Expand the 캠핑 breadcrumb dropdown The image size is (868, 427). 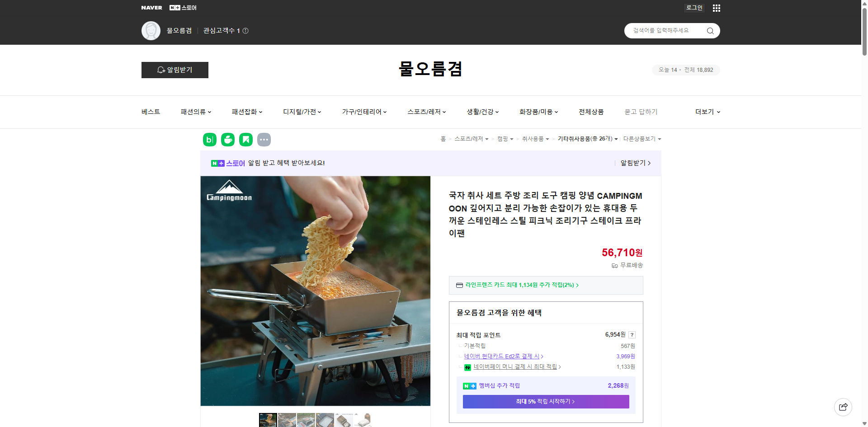pyautogui.click(x=513, y=139)
